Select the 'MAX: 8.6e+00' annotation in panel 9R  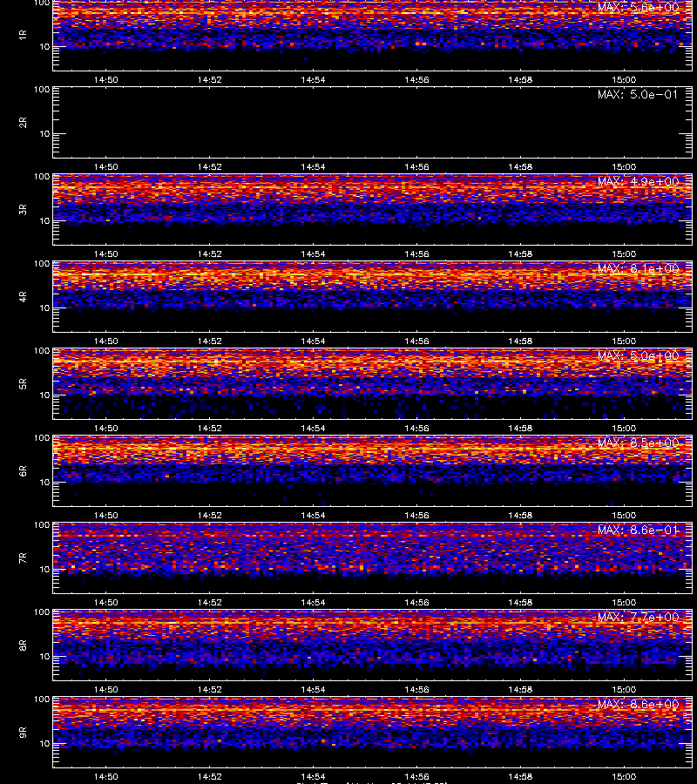click(x=638, y=705)
